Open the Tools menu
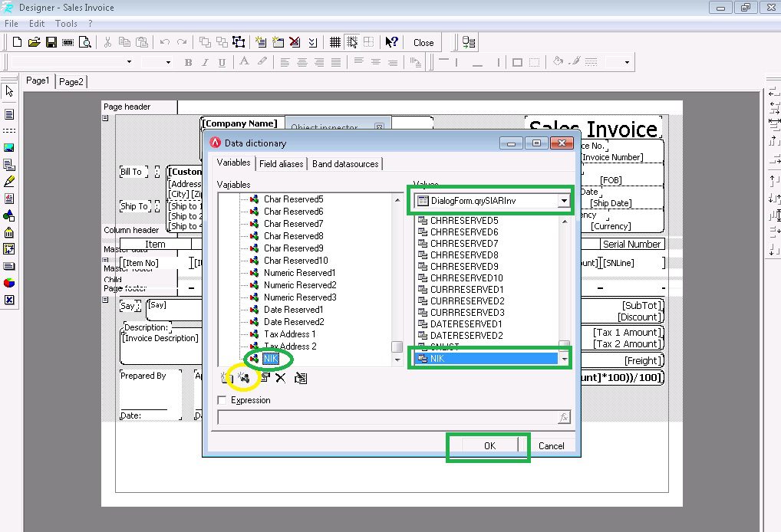 coord(66,23)
